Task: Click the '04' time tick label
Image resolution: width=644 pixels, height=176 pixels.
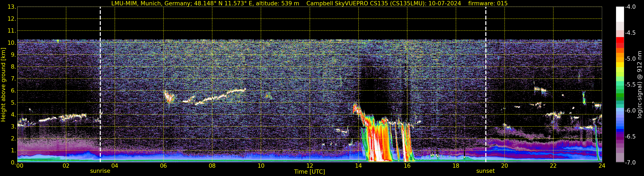Action: (x=115, y=166)
